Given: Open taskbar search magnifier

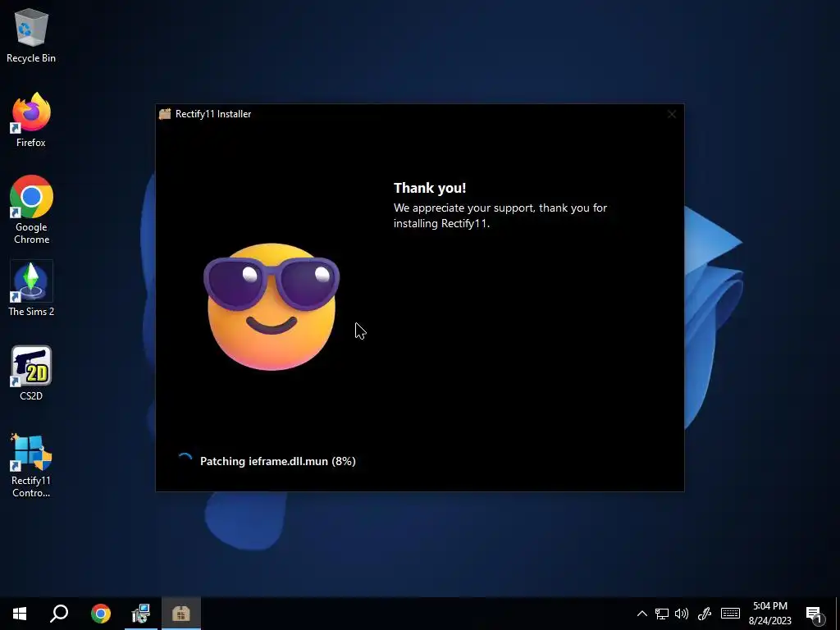Looking at the screenshot, I should click(59, 614).
